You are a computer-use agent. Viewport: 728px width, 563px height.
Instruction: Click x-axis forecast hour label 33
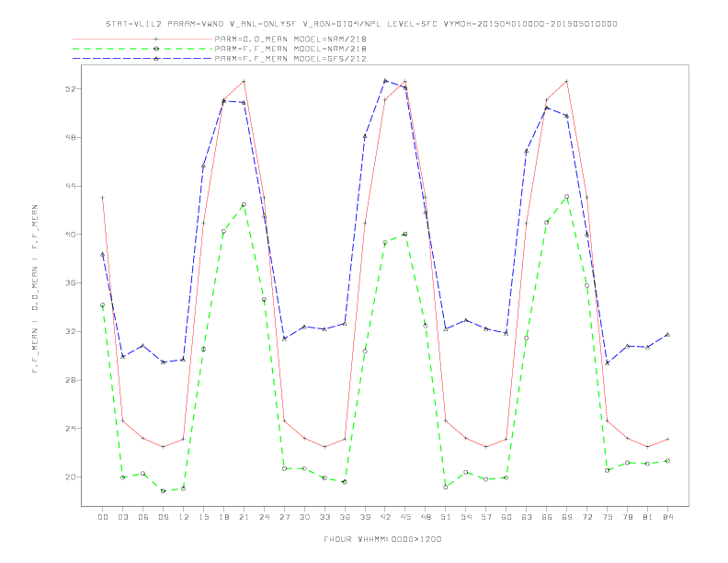click(x=324, y=517)
